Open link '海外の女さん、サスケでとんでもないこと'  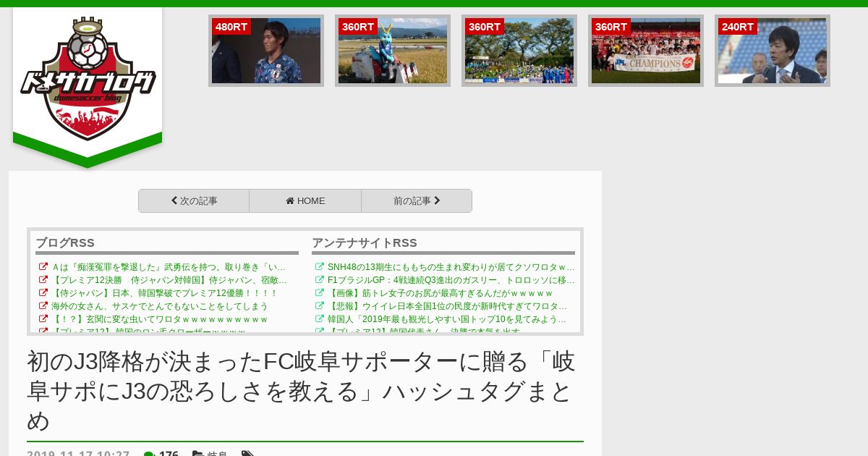(159, 306)
